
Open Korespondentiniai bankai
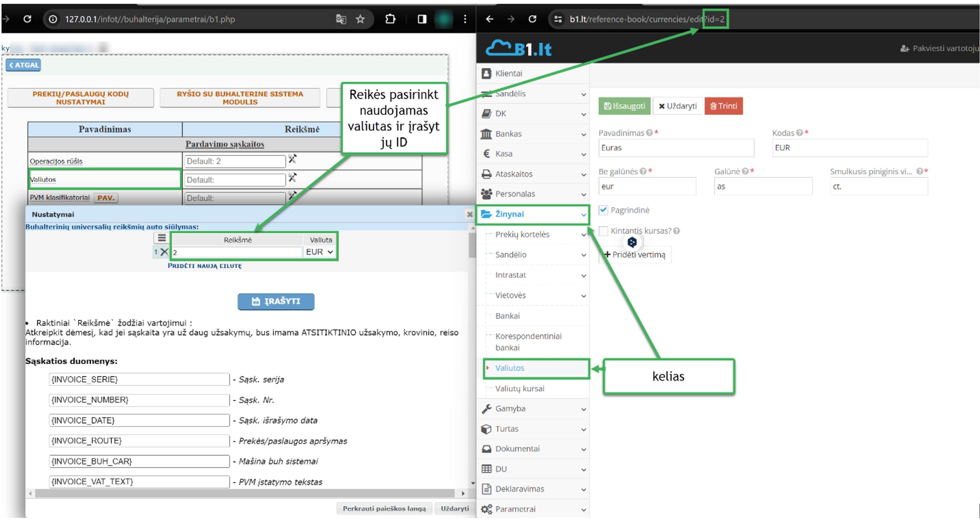click(x=537, y=342)
